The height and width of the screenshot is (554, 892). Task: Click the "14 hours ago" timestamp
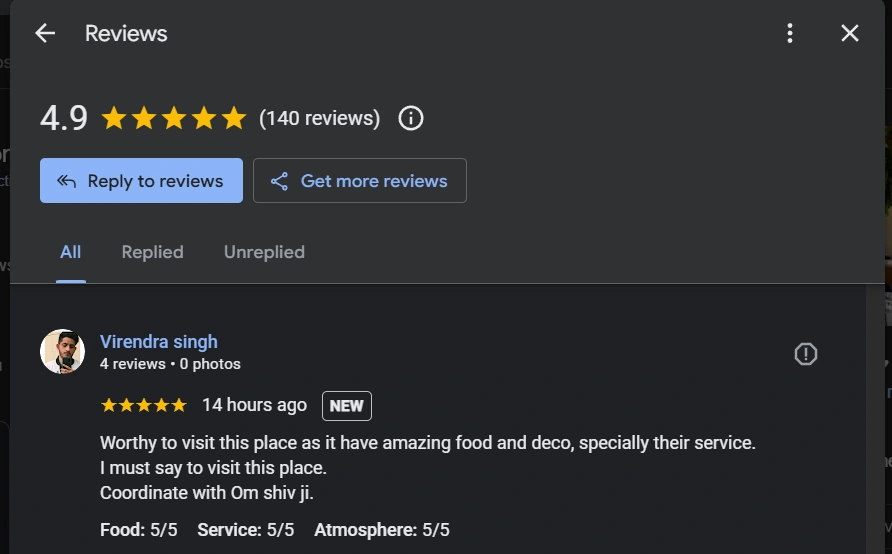pos(254,405)
